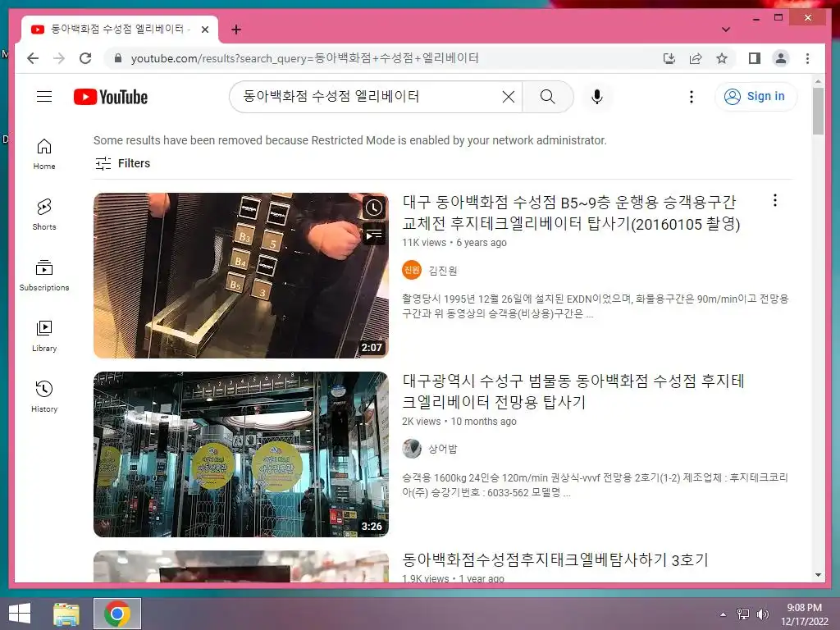The width and height of the screenshot is (840, 630).
Task: Open YouTube settings three-dot menu
Action: pos(691,97)
